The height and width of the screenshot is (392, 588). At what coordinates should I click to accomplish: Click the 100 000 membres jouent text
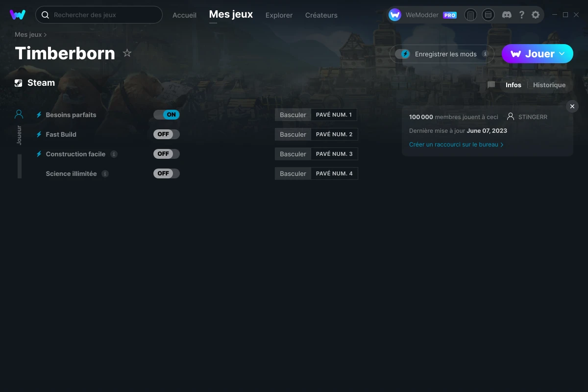[454, 117]
